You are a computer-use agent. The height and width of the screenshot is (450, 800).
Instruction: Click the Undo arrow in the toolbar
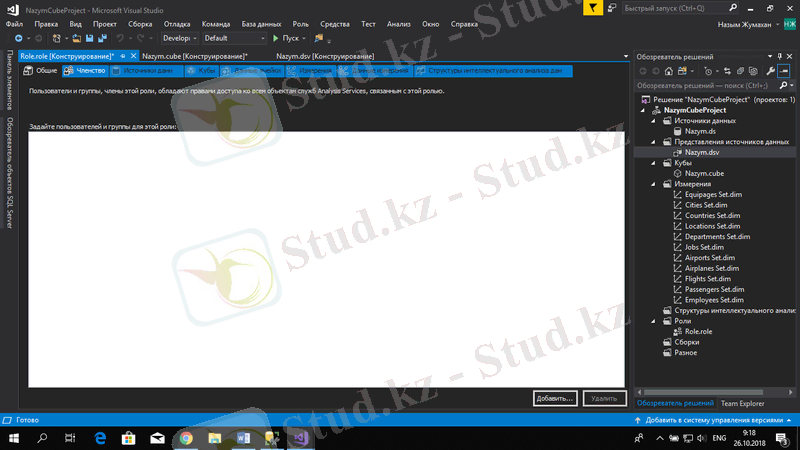coord(120,38)
